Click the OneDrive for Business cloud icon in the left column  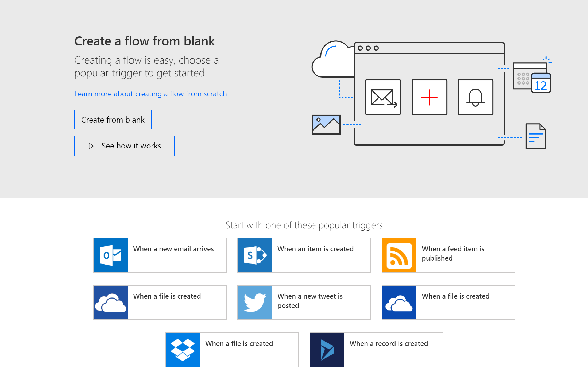tap(111, 303)
